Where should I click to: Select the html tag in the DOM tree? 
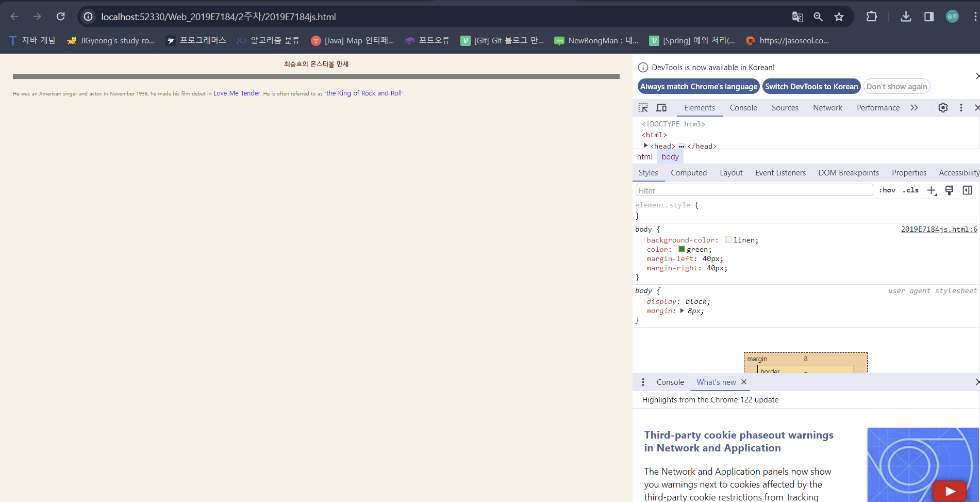654,135
